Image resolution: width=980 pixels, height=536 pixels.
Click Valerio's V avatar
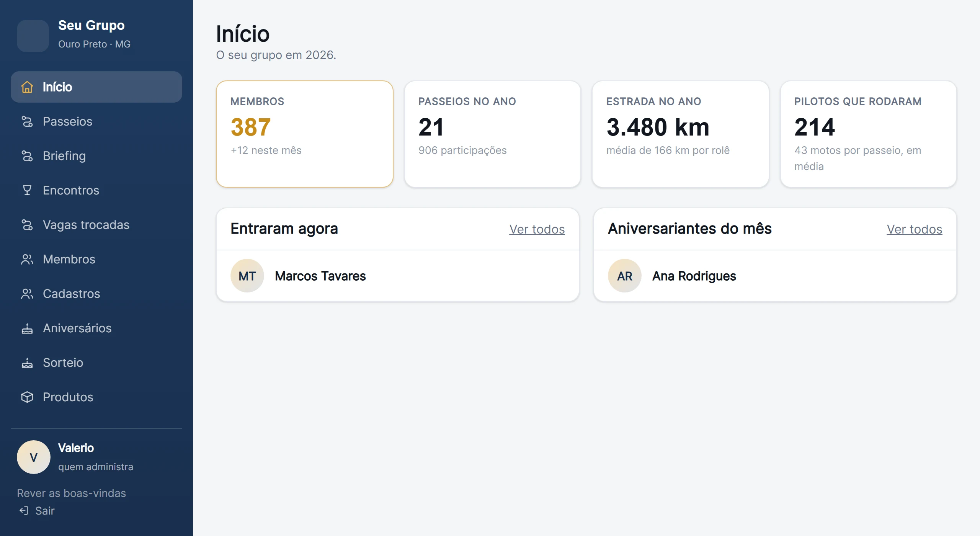(x=34, y=457)
